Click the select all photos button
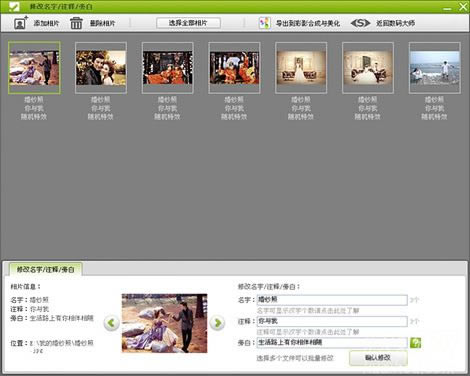This screenshot has width=470, height=376. pyautogui.click(x=188, y=23)
